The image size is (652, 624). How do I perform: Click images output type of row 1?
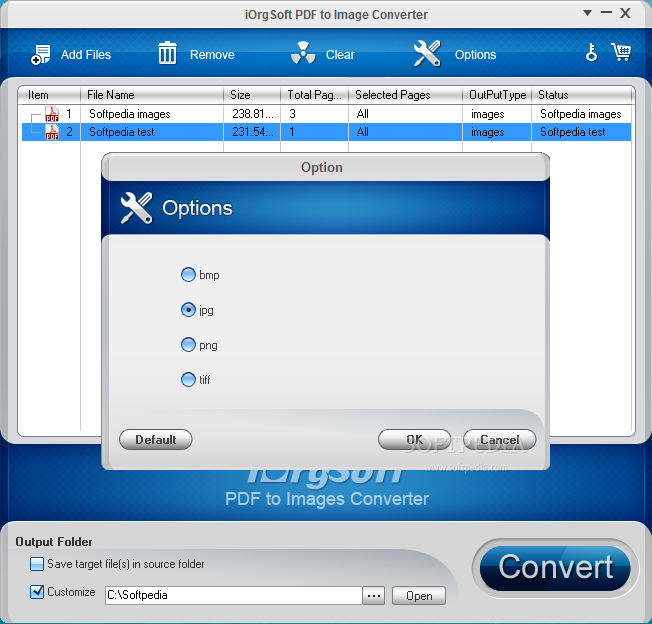487,114
